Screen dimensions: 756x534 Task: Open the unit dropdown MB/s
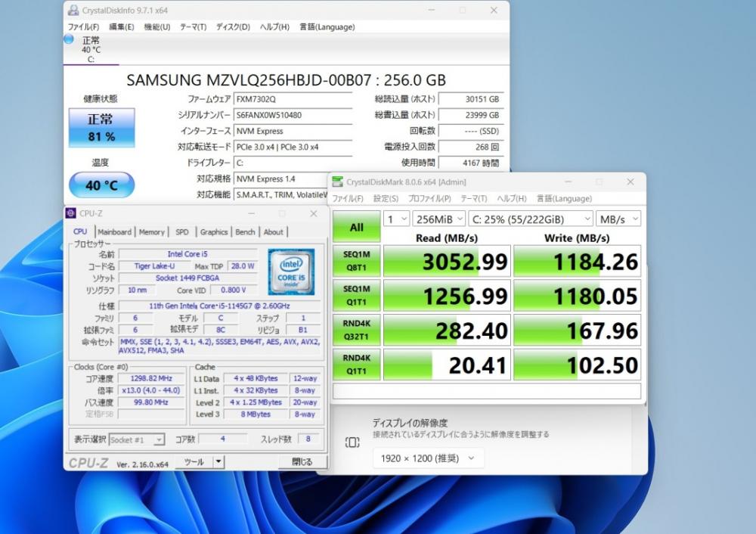(x=618, y=219)
